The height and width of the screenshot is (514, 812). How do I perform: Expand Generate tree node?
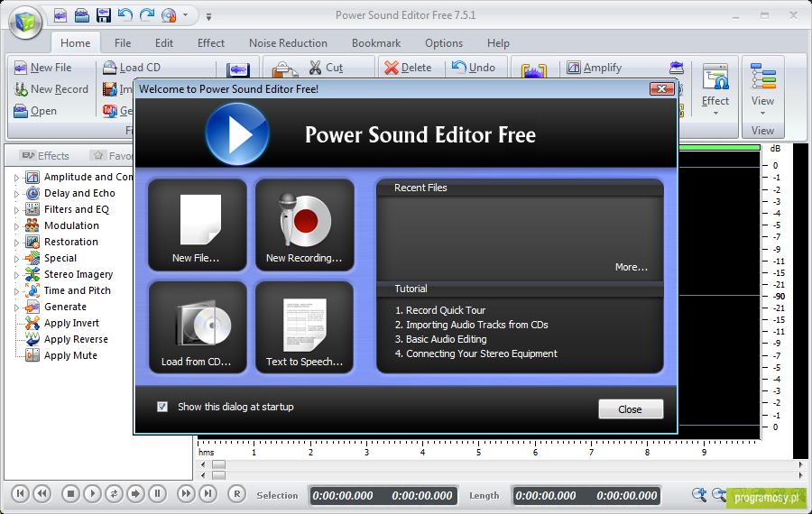coord(16,307)
